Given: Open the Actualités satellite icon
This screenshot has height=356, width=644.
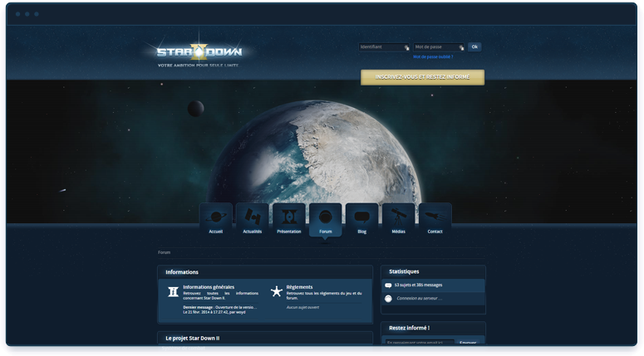Looking at the screenshot, I should point(252,216).
